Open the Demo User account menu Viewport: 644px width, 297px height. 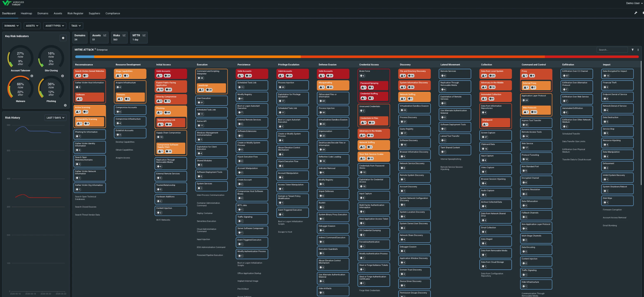tap(634, 3)
